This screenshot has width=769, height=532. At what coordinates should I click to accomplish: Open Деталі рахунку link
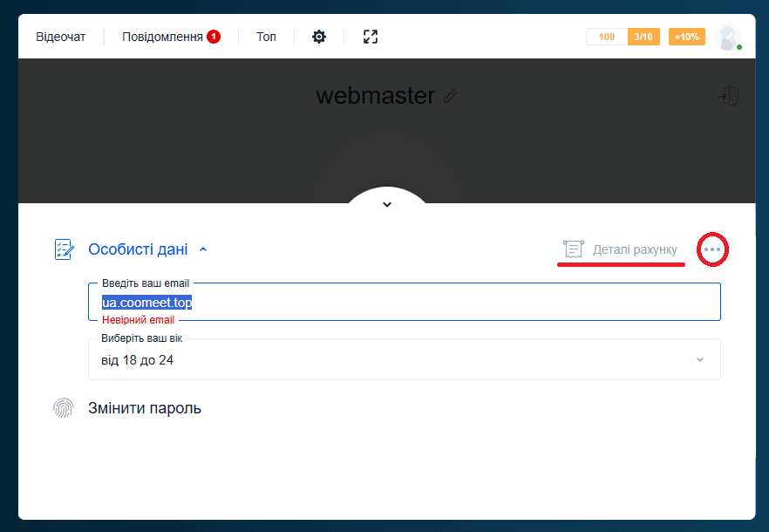click(635, 249)
